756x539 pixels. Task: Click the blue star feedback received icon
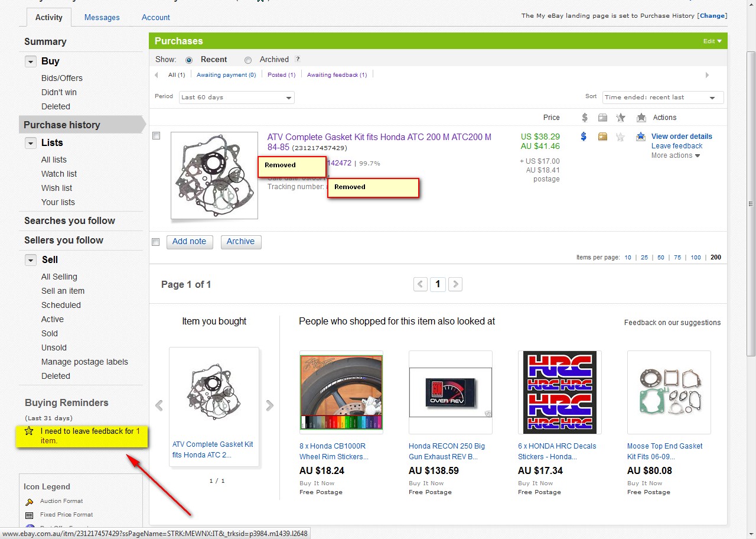(641, 137)
